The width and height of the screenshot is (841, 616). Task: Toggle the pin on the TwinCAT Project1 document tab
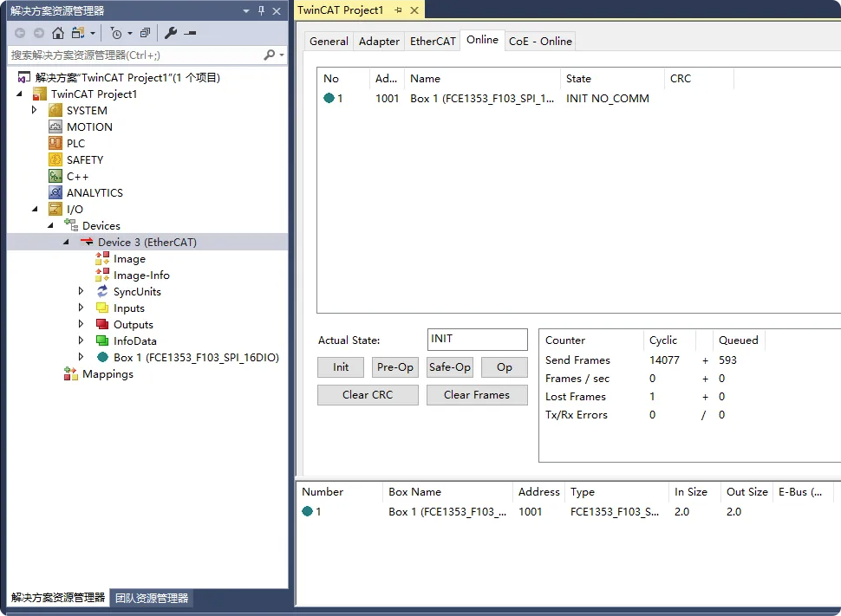click(x=398, y=10)
